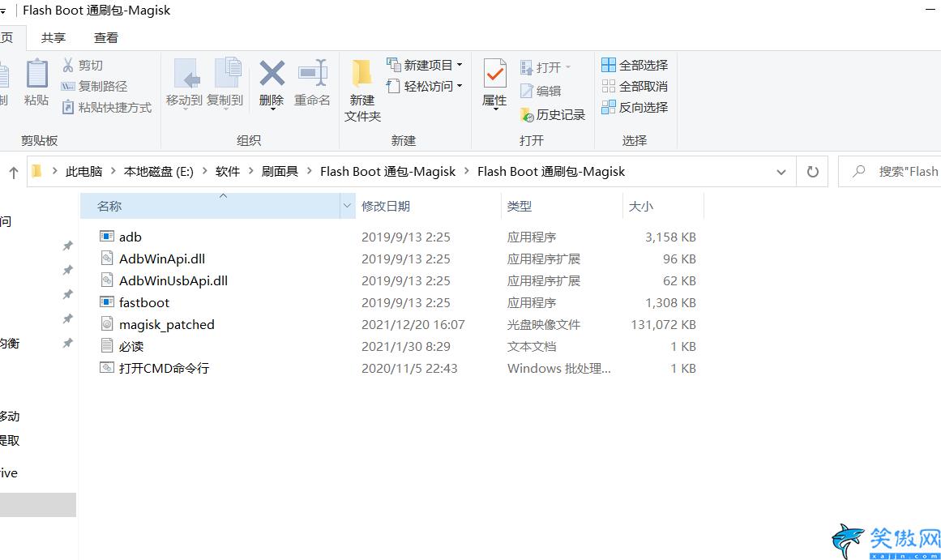941x560 pixels.
Task: Click the History (历史记录) icon
Action: [x=527, y=114]
